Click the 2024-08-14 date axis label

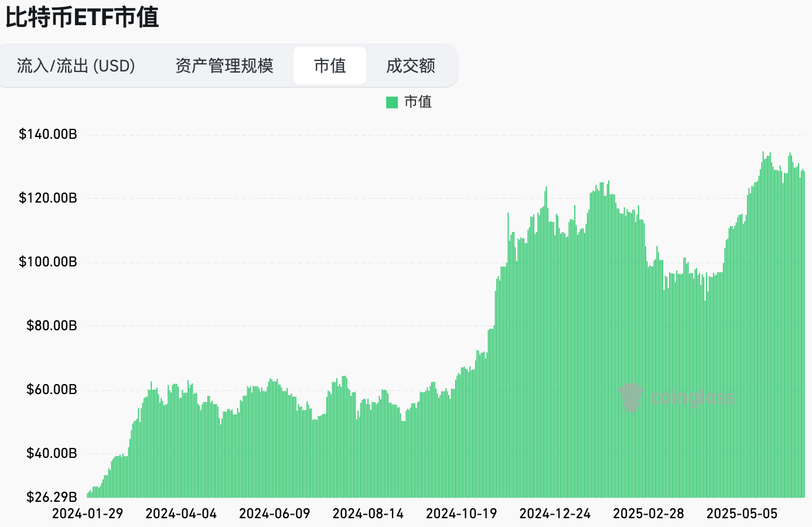click(x=368, y=514)
